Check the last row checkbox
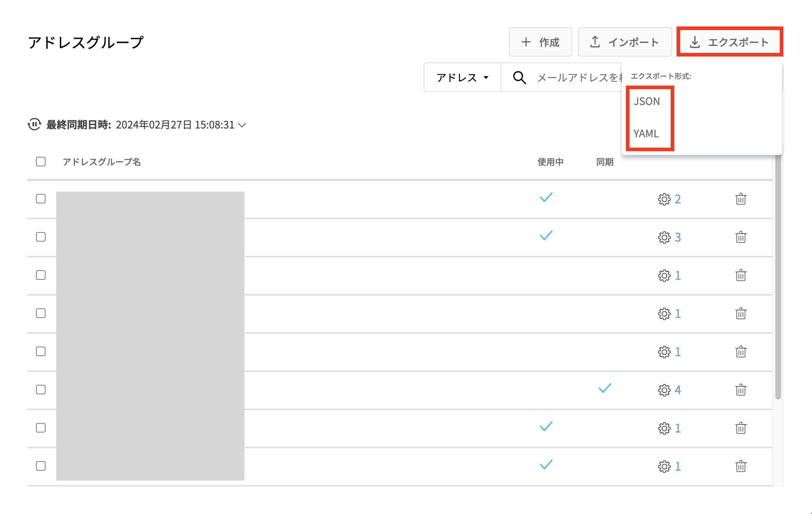812x514 pixels. pyautogui.click(x=41, y=466)
